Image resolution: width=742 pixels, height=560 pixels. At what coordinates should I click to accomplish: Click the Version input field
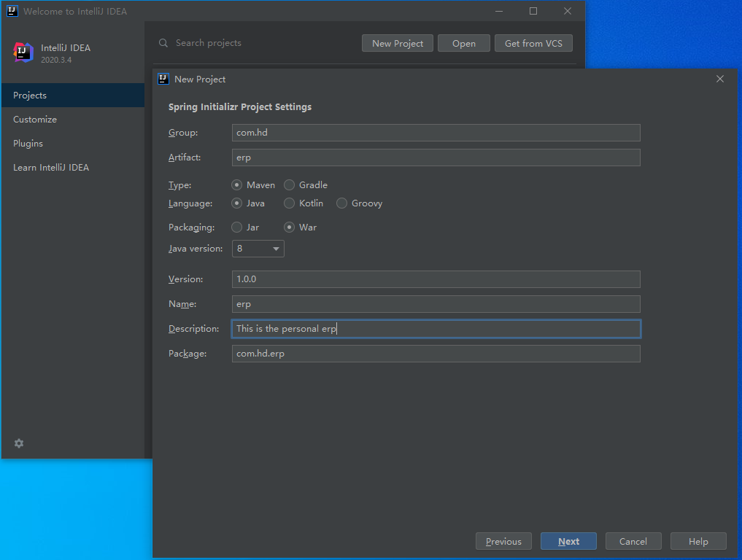click(436, 279)
